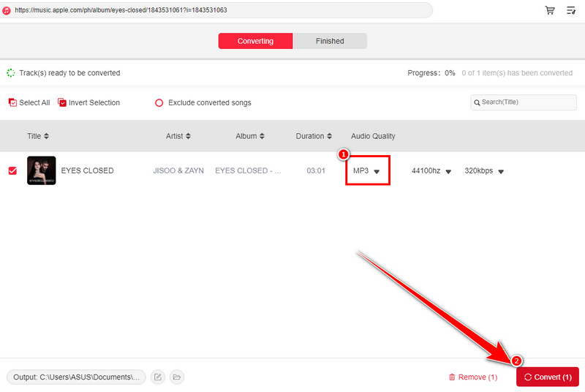
Task: Click the Audio Quality column header
Action: click(373, 136)
